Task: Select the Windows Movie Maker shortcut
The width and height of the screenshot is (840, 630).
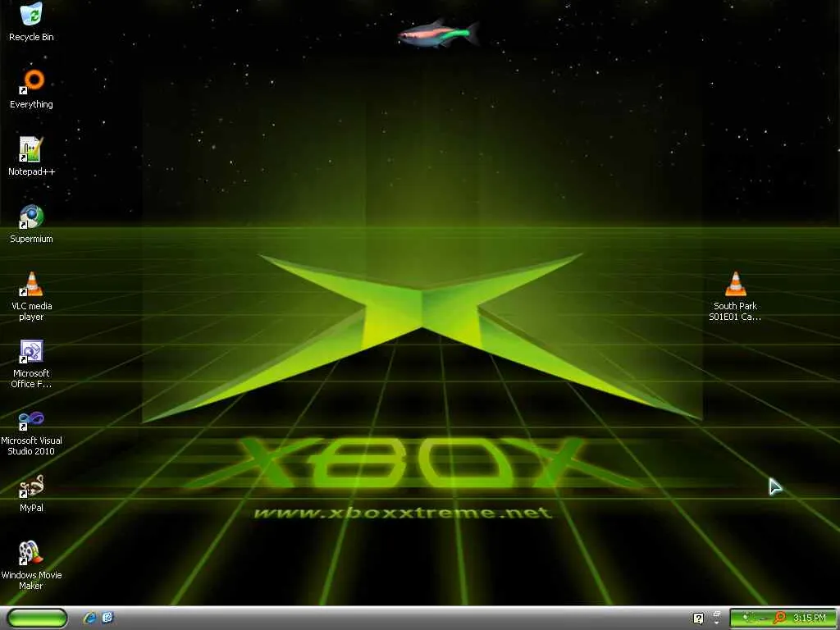Action: [31, 565]
